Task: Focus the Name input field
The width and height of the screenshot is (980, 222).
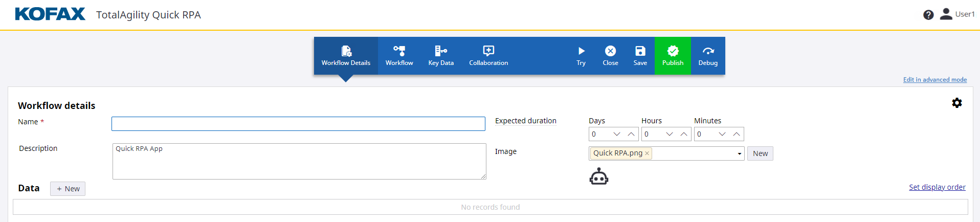Action: coord(298,124)
